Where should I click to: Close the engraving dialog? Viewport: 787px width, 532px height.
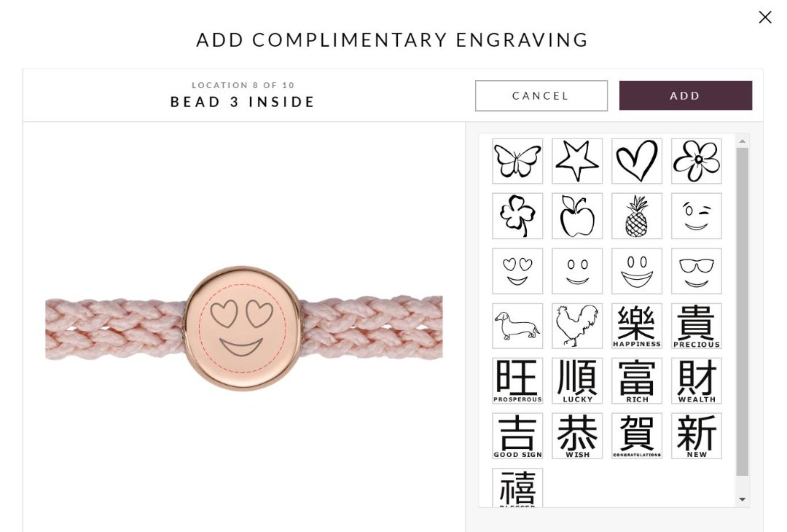765,17
